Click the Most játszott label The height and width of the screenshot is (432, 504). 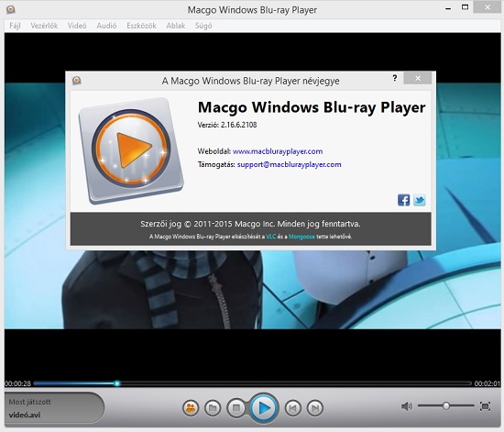pos(29,402)
